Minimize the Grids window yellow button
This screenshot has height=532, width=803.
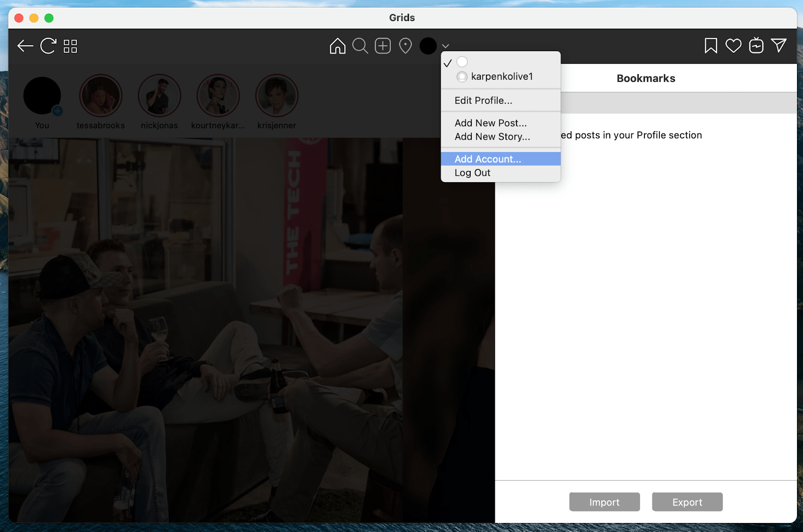[34, 18]
